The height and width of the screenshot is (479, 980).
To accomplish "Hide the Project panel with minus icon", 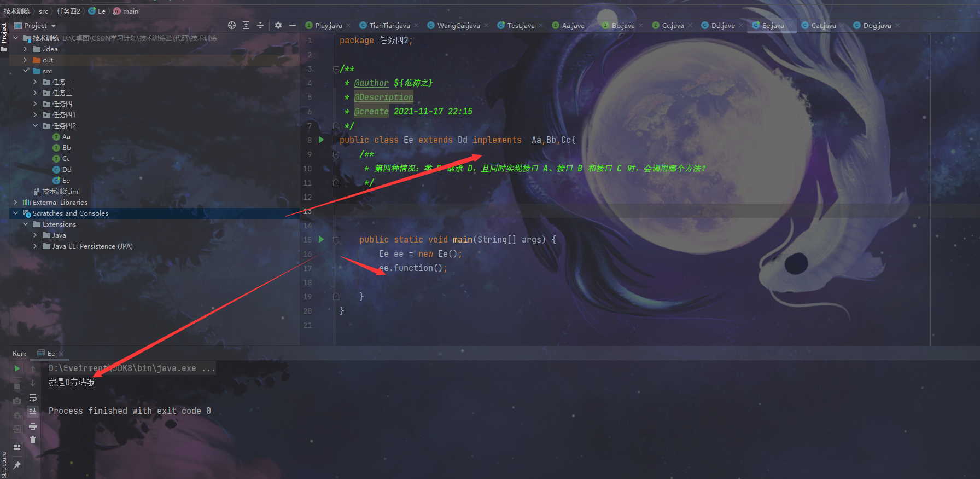I will click(x=293, y=25).
